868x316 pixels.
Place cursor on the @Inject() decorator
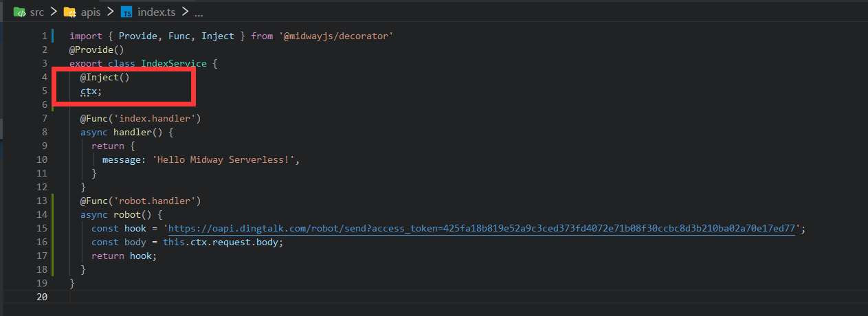coord(104,77)
